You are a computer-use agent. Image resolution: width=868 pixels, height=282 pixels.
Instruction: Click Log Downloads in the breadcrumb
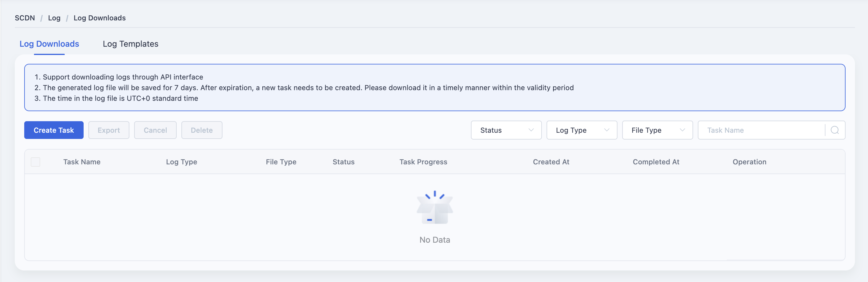[x=99, y=18]
